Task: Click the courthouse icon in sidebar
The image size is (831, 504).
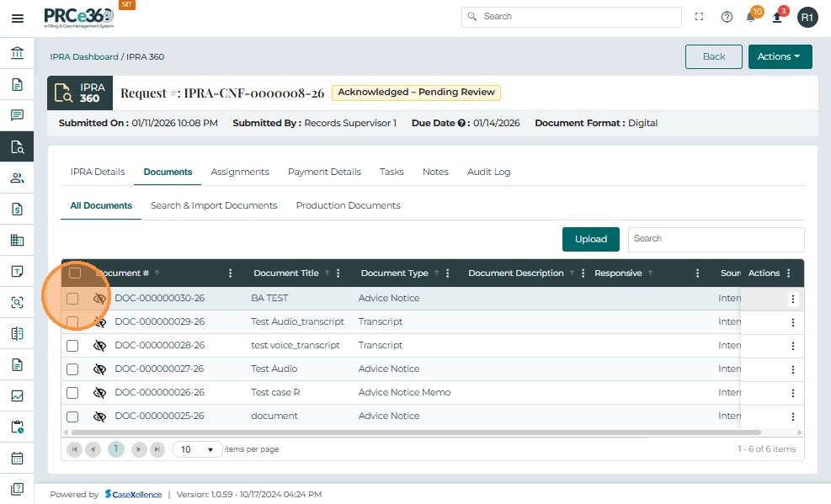Action: click(17, 54)
